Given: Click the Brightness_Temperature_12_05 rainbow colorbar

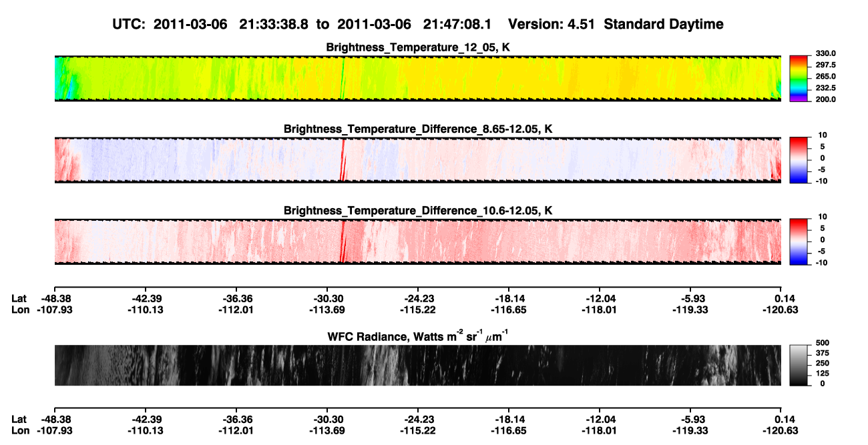Looking at the screenshot, I should [799, 78].
